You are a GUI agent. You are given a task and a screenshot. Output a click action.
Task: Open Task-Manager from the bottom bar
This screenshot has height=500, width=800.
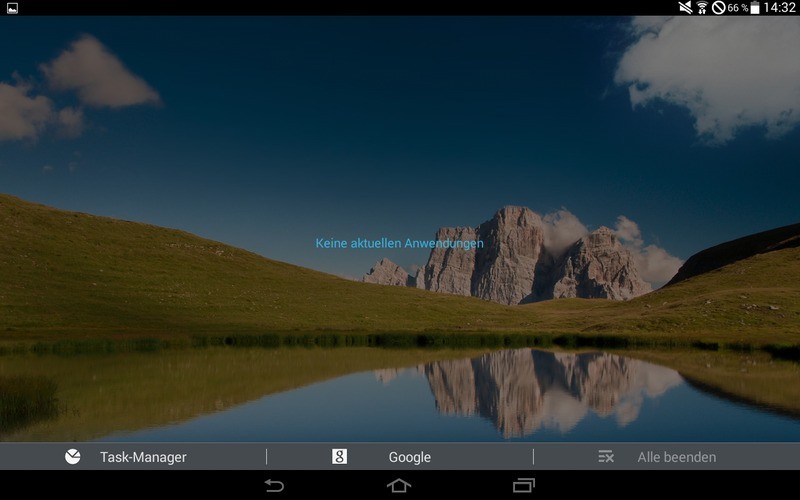tap(142, 457)
